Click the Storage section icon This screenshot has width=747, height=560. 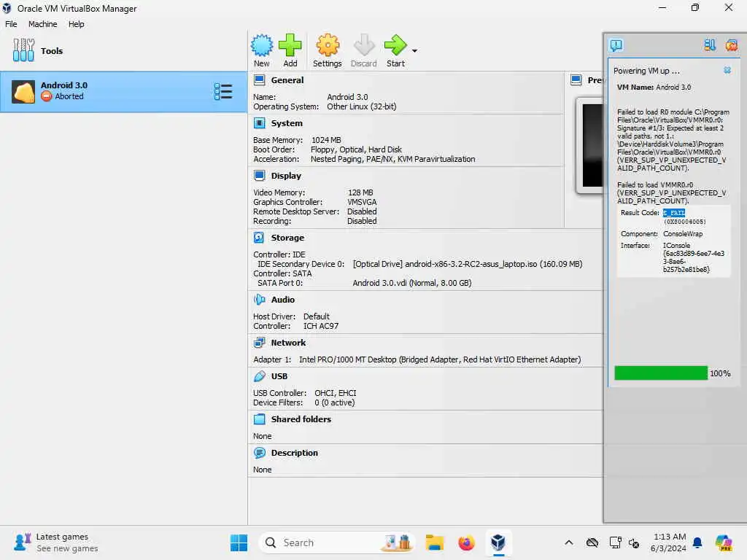tap(259, 238)
